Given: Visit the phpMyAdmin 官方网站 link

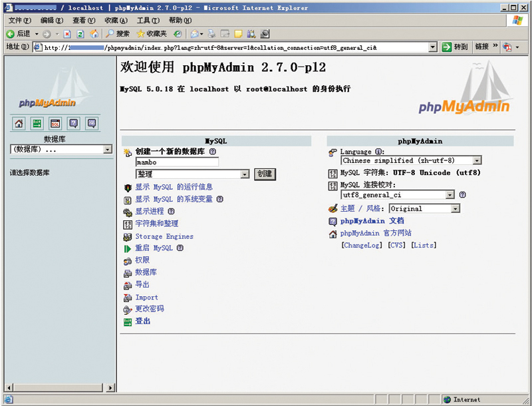Looking at the screenshot, I should [x=376, y=233].
